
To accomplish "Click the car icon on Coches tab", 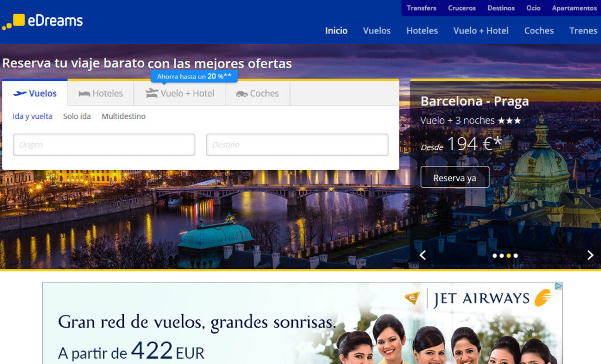I will (242, 94).
